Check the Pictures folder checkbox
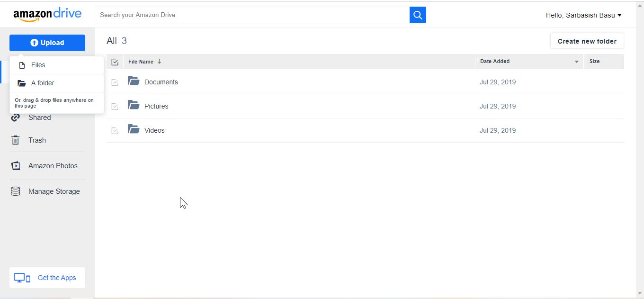 pos(115,106)
